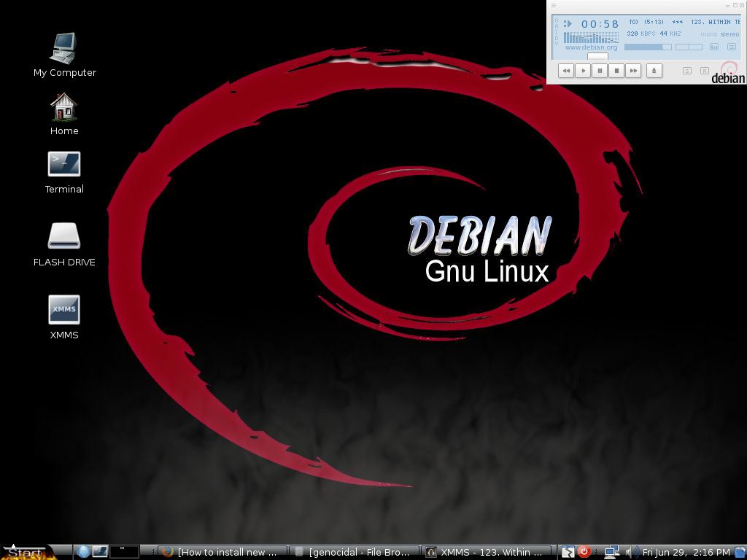
Task: Toggle repeat (R) in XMMS
Action: tap(705, 71)
